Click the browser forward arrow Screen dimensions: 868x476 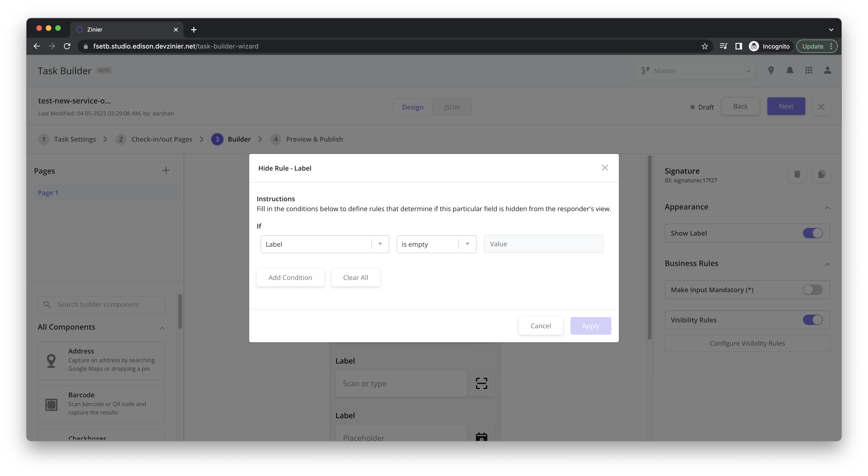click(x=52, y=46)
